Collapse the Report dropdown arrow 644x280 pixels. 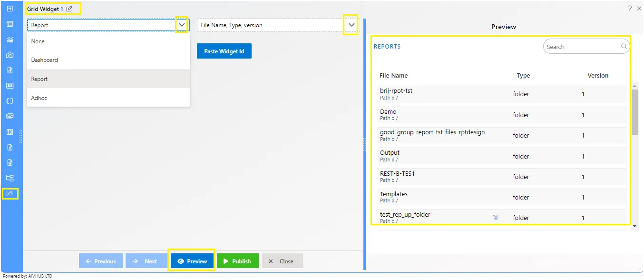click(181, 25)
